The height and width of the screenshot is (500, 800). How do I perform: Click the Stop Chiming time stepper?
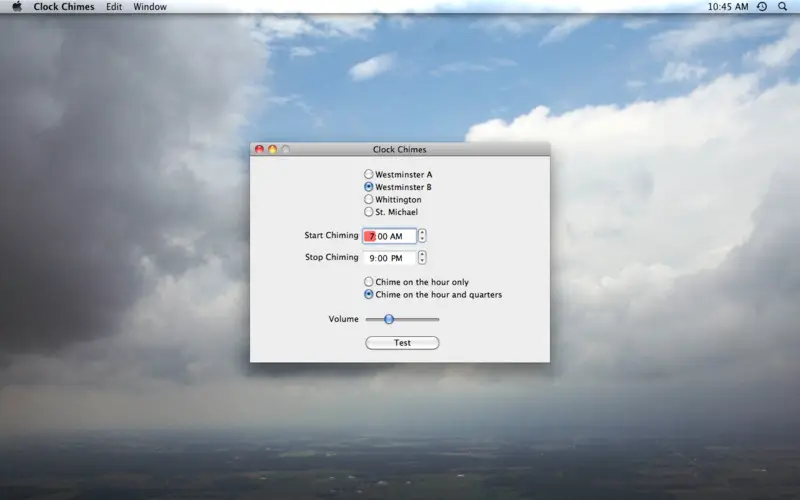pos(422,258)
